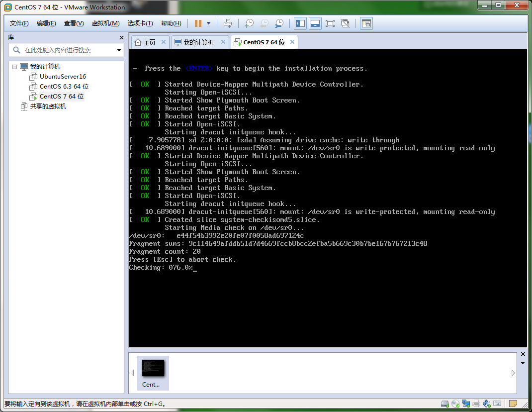
Task: Click the camera device status bar icon
Action: [497, 404]
